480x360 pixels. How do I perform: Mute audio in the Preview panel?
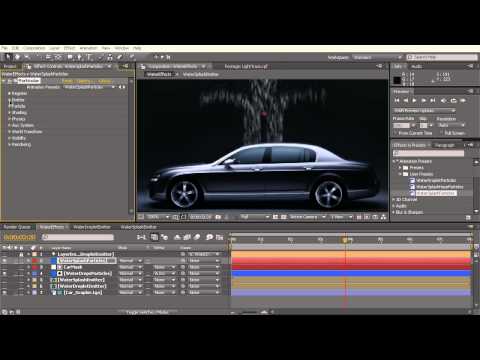click(444, 100)
